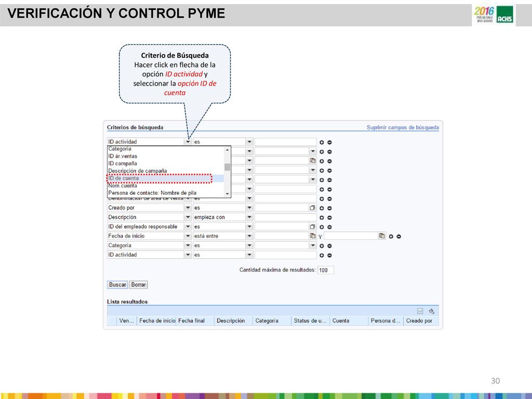Select Persona de contacto: Nombre de pila option
The image size is (532, 399).
[166, 193]
